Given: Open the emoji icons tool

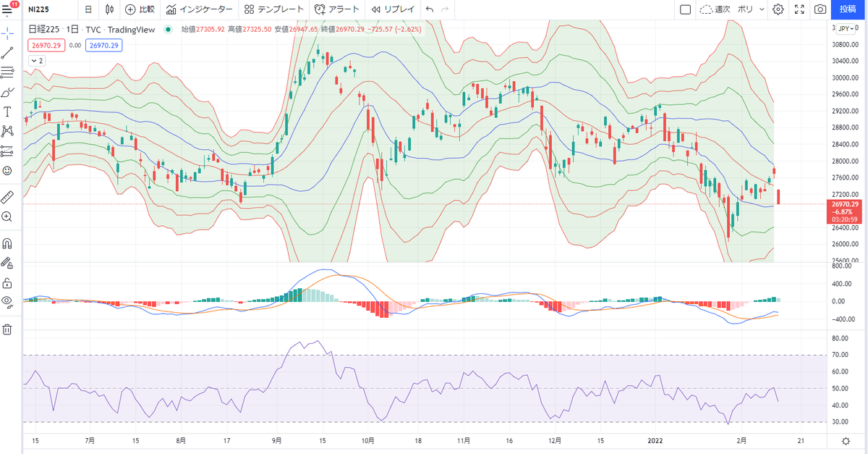Looking at the screenshot, I should 7,171.
